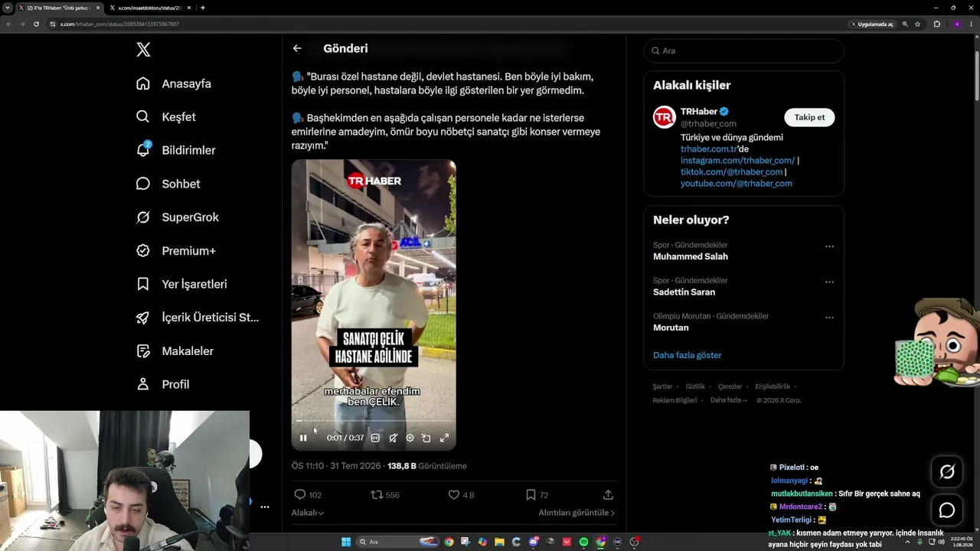
Task: Open the floating chat messages button
Action: point(947,510)
